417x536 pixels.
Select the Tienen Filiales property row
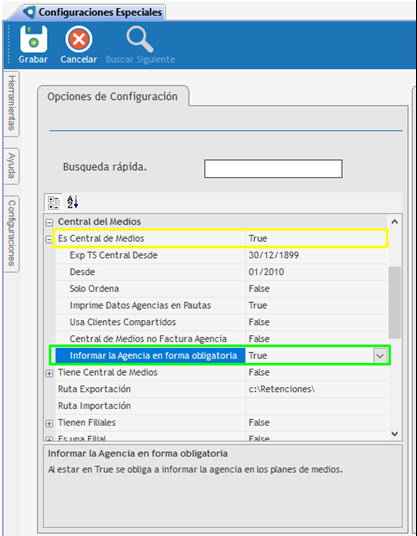click(x=220, y=423)
